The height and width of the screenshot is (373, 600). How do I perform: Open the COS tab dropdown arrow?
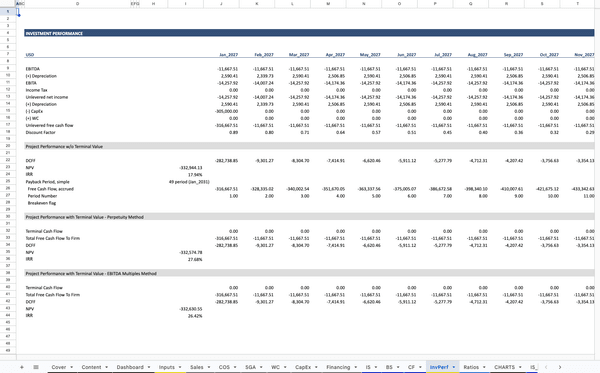(235, 367)
